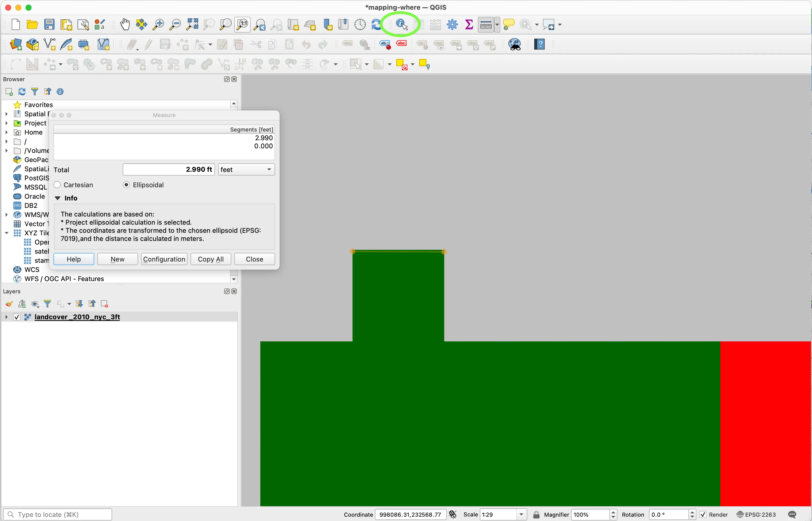Select PostGIS in Browser tree
The width and height of the screenshot is (812, 521).
pyautogui.click(x=36, y=178)
